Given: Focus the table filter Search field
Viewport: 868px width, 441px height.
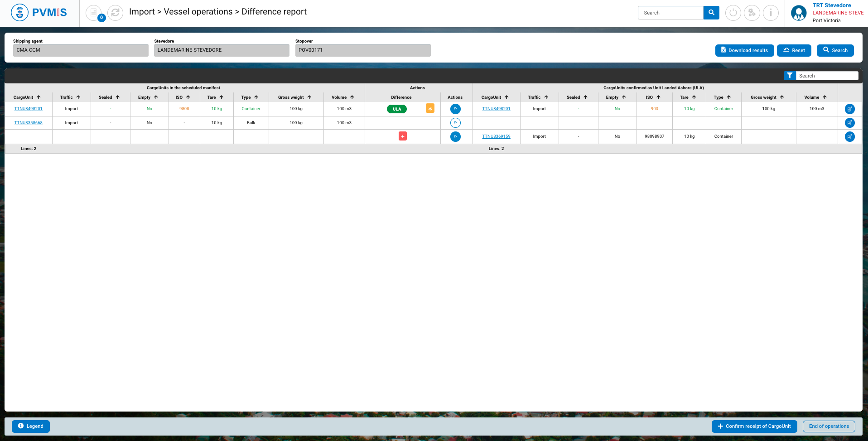Looking at the screenshot, I should 827,76.
